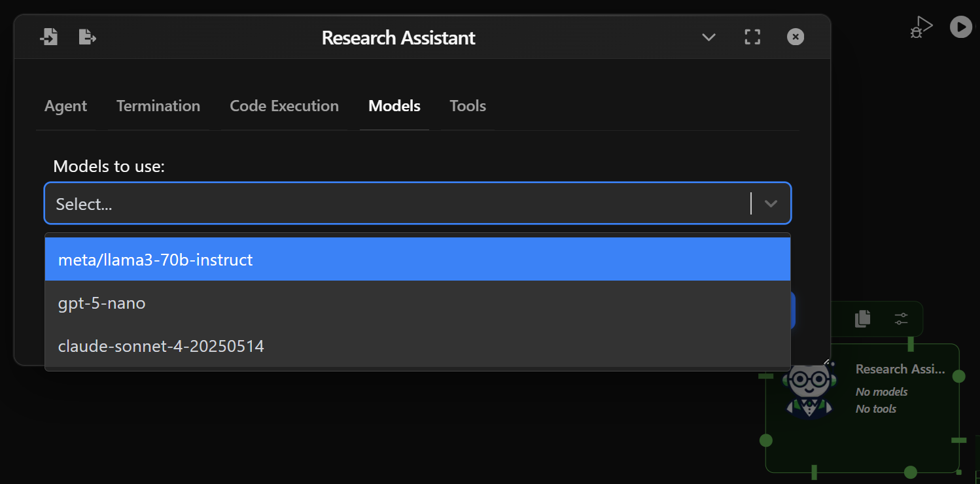Switch to the Agent tab

click(x=65, y=105)
